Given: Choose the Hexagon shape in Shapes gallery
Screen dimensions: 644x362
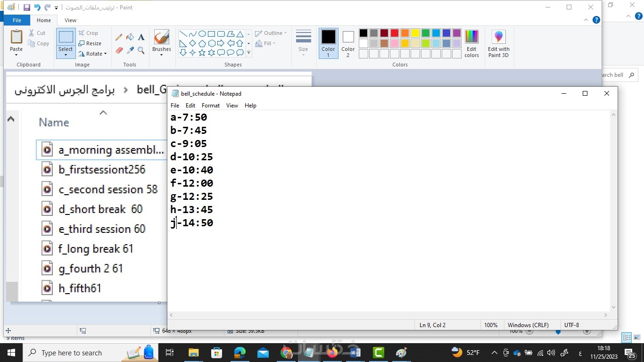Looking at the screenshot, I should pyautogui.click(x=211, y=43).
